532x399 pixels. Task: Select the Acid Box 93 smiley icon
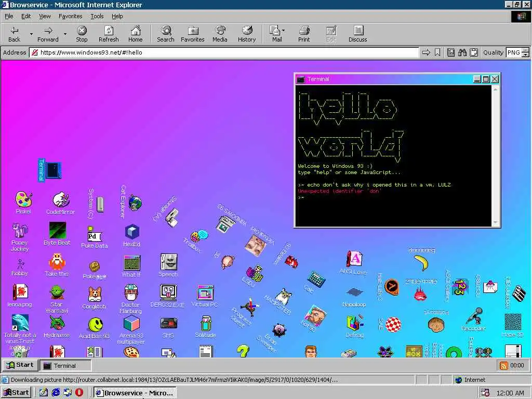click(95, 328)
